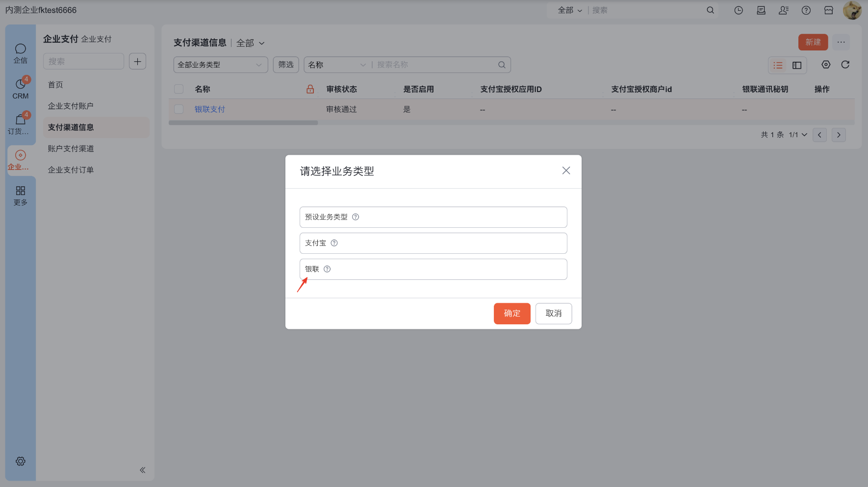Open 企业支付订单 menu item
The height and width of the screenshot is (487, 868).
(96, 170)
